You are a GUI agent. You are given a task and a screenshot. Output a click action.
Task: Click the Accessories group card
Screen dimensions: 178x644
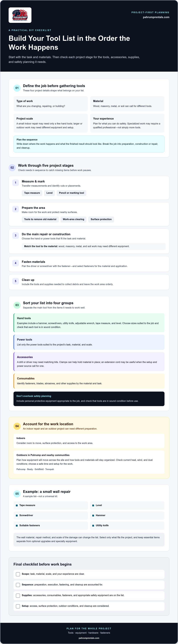pyautogui.click(x=89, y=361)
